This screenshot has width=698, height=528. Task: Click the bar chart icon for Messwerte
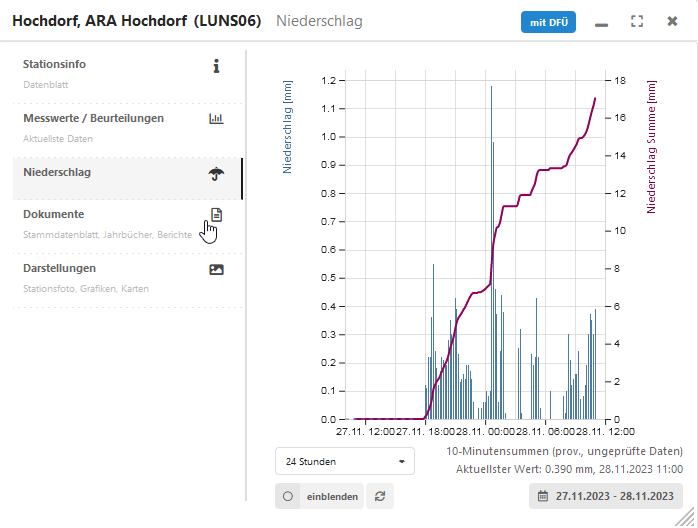(x=216, y=119)
